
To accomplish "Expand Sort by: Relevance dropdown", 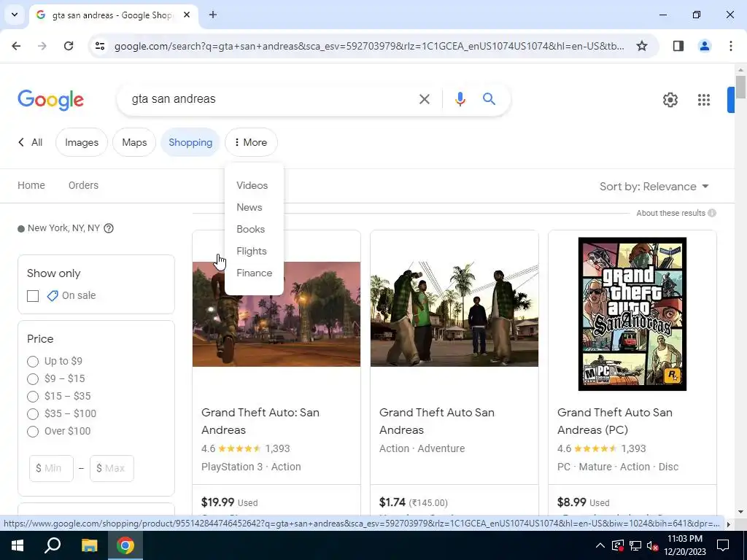I will click(x=654, y=186).
